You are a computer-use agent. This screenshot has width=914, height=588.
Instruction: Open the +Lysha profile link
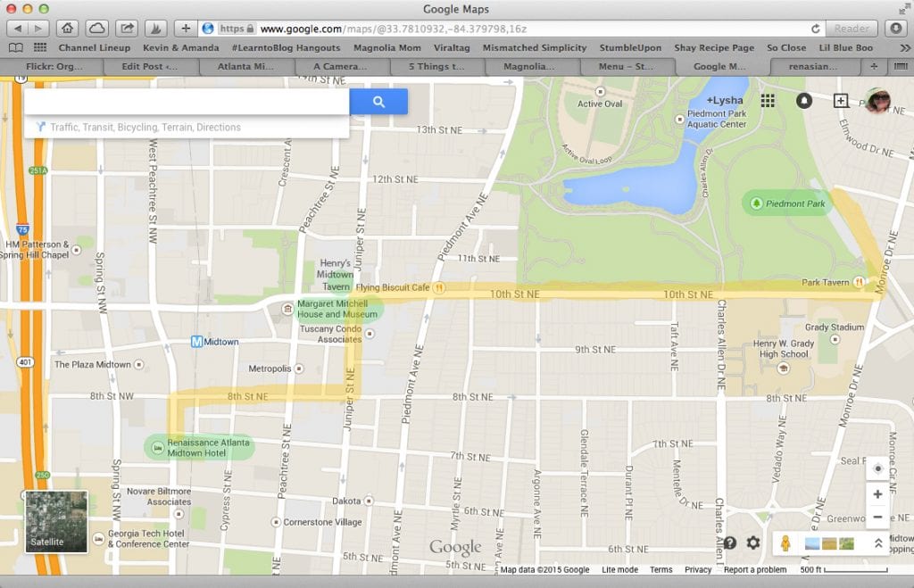(x=724, y=101)
